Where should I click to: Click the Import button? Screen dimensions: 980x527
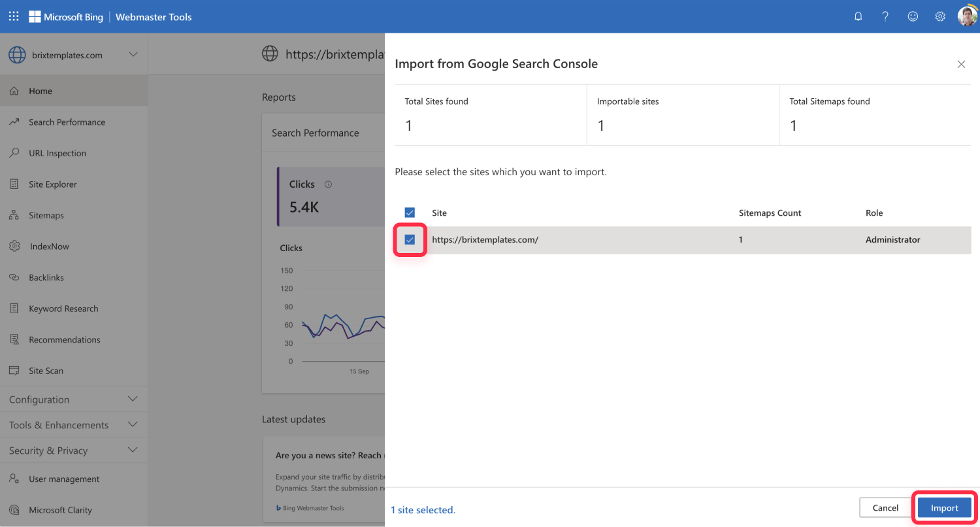point(944,508)
